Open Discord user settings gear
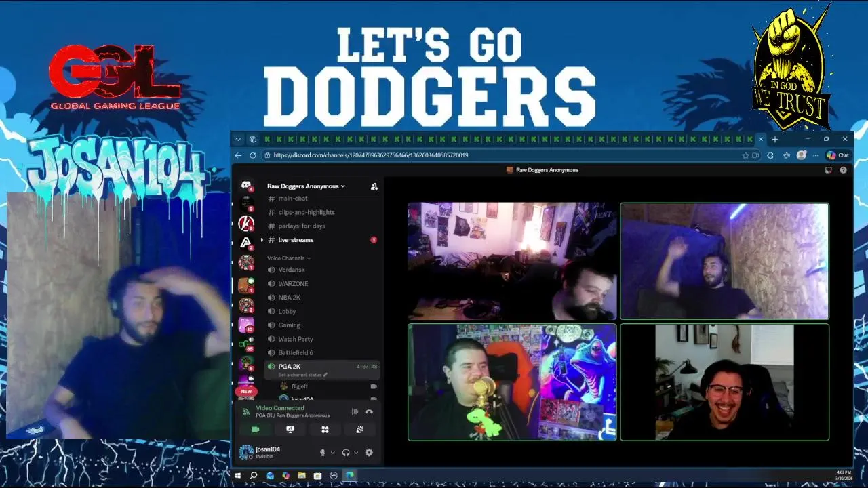This screenshot has width=868, height=488. click(369, 453)
